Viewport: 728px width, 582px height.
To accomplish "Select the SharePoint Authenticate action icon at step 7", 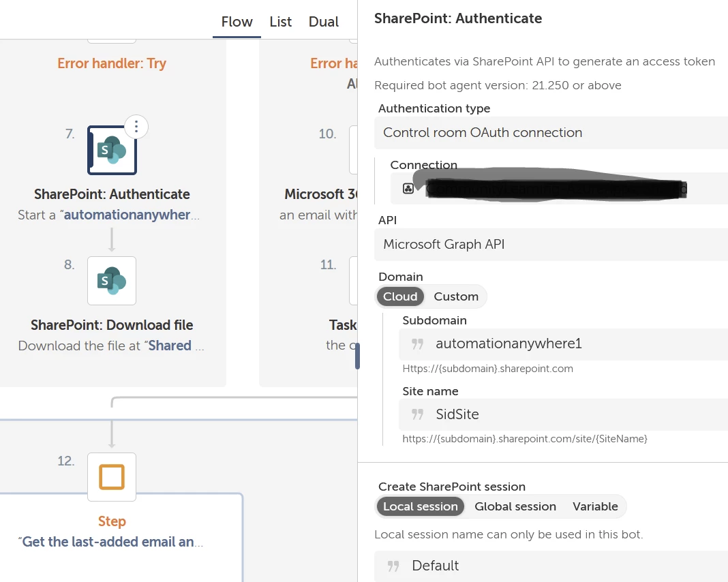I will 112,150.
